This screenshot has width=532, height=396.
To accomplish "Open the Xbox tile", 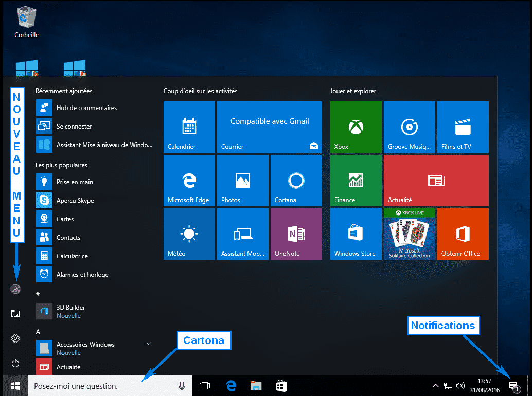I will [356, 127].
